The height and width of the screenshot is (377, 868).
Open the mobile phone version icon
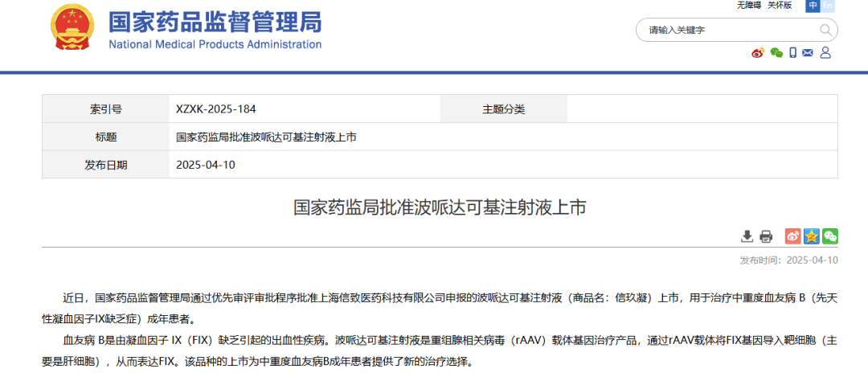pos(792,53)
